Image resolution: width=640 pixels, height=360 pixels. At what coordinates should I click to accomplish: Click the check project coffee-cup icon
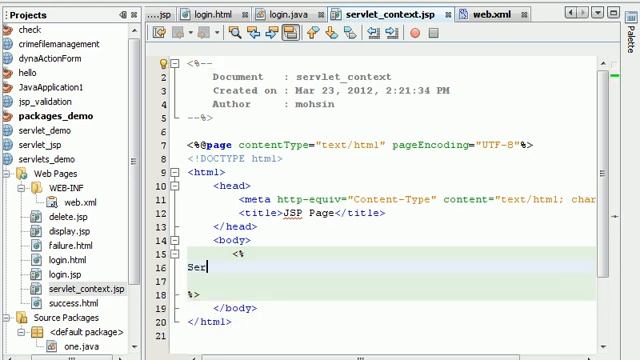pyautogui.click(x=7, y=30)
